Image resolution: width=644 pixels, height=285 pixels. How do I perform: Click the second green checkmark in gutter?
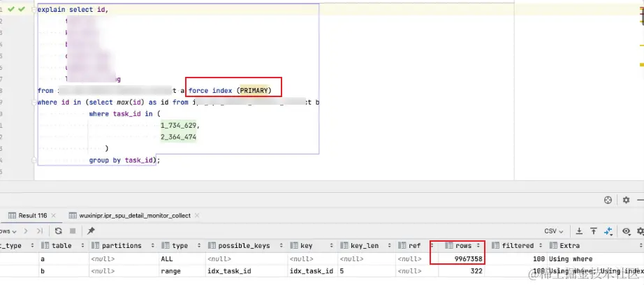(22, 9)
